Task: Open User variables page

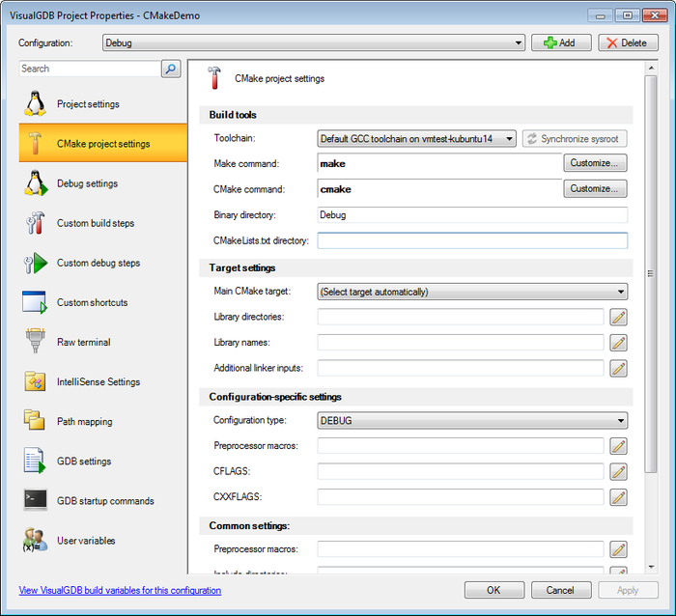Action: pos(103,540)
